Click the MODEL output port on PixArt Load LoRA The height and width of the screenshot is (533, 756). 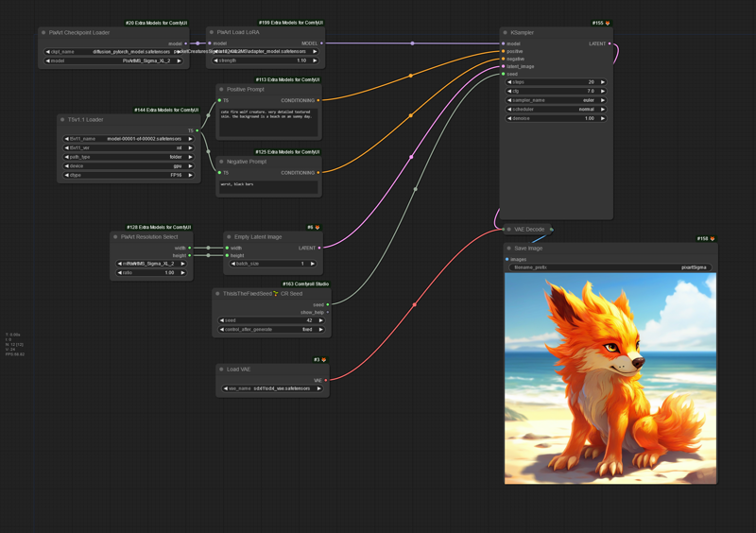pyautogui.click(x=321, y=43)
